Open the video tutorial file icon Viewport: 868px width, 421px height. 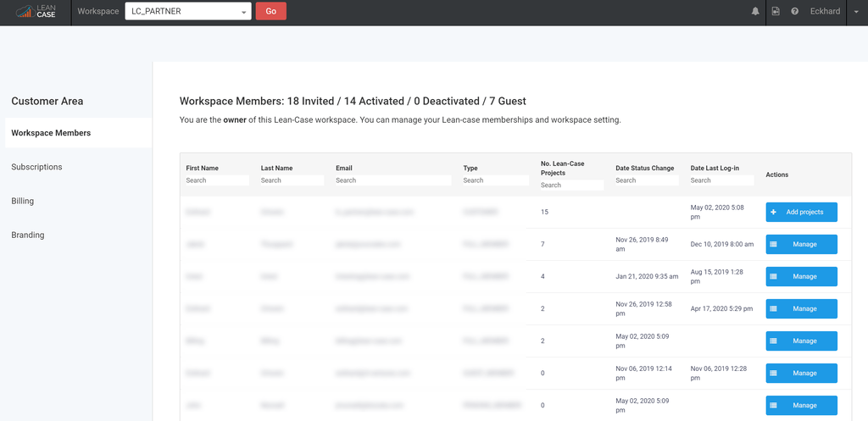coord(776,12)
